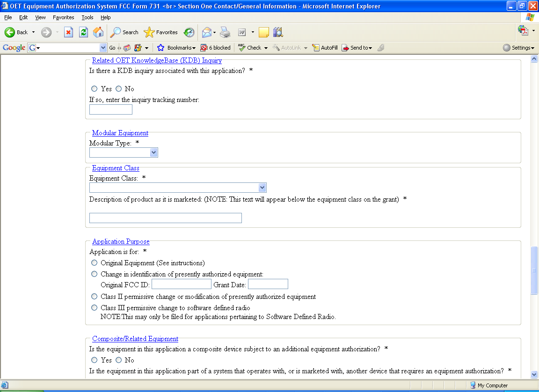Choose Class III permissive change option
The height and width of the screenshot is (392, 539).
pyautogui.click(x=94, y=308)
